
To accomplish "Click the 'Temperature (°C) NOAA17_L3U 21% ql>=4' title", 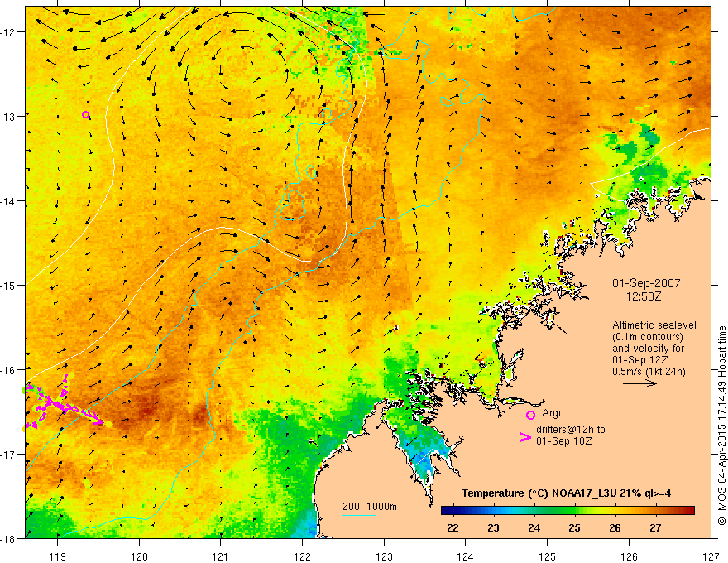I will click(566, 493).
